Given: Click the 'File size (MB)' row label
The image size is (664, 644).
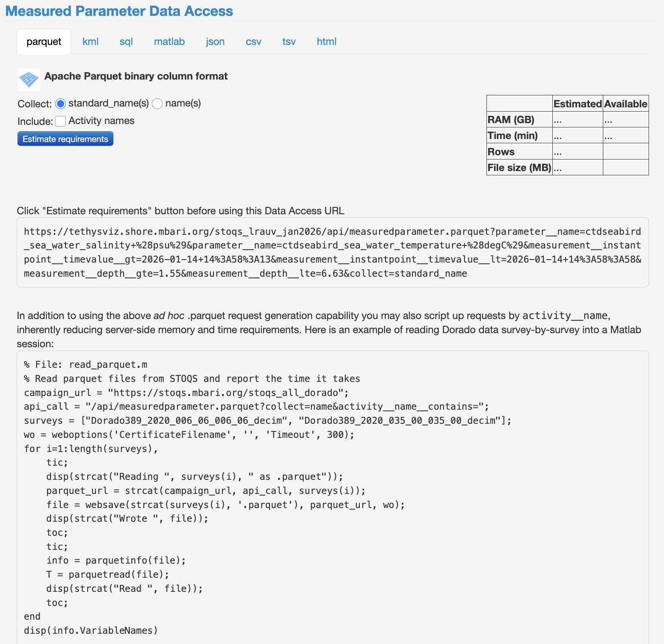Looking at the screenshot, I should 519,168.
